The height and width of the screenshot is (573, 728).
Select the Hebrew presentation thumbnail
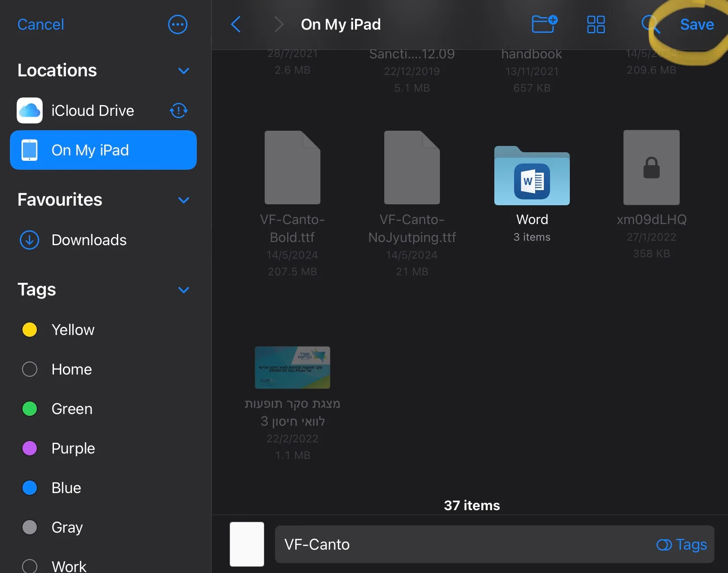(293, 367)
